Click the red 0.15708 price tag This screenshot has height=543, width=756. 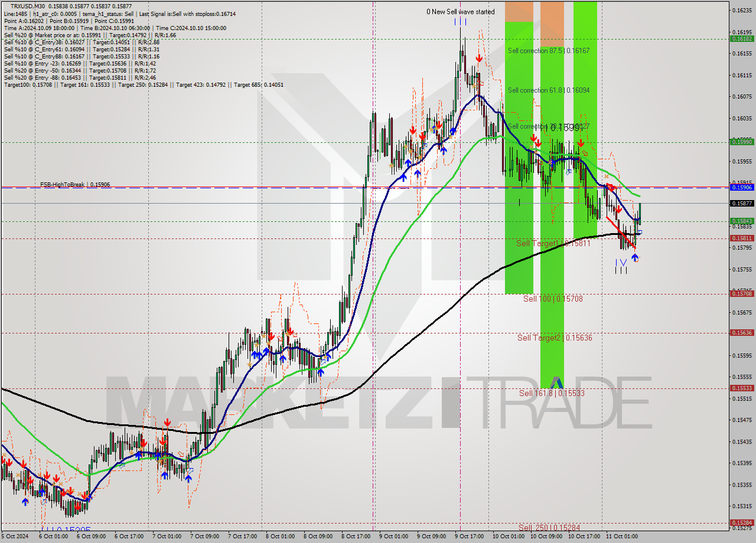coord(742,293)
